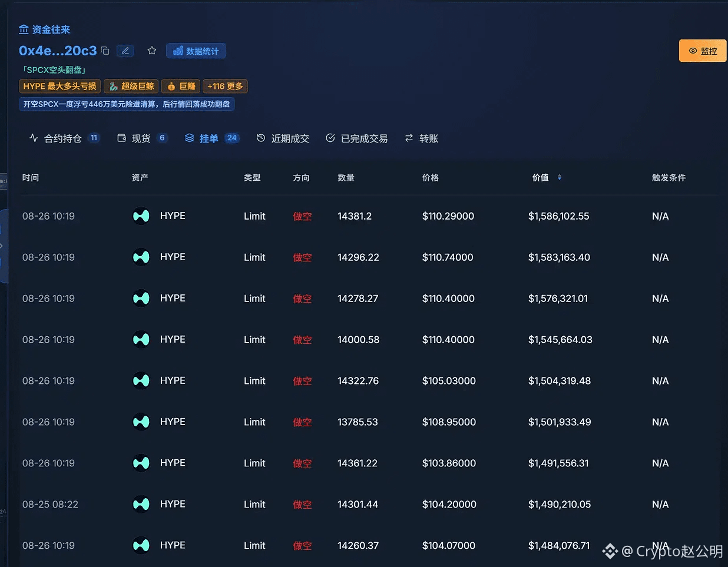Click the 数量 column header
Screen dimensions: 728x567
[x=346, y=177]
